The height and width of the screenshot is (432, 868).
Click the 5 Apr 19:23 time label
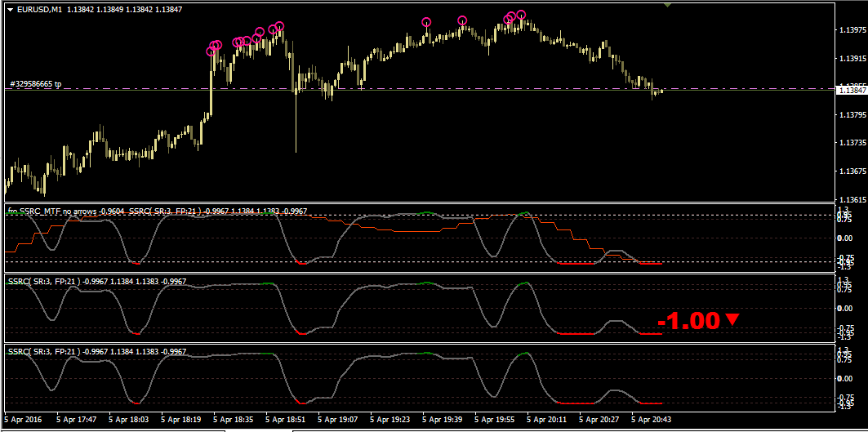point(391,419)
